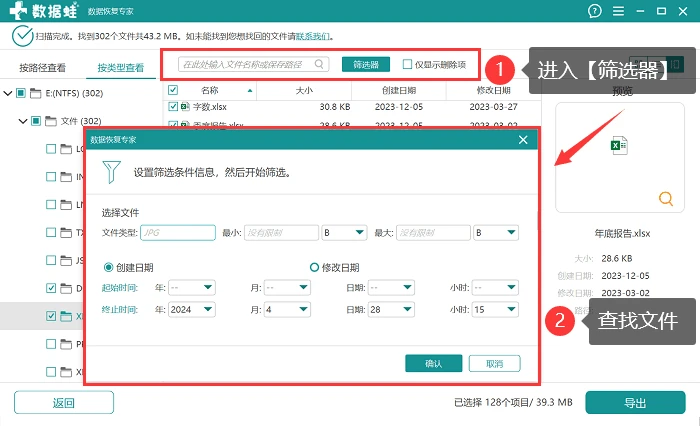The width and height of the screenshot is (700, 426).
Task: Click the file name or path search field
Action: pyautogui.click(x=253, y=64)
